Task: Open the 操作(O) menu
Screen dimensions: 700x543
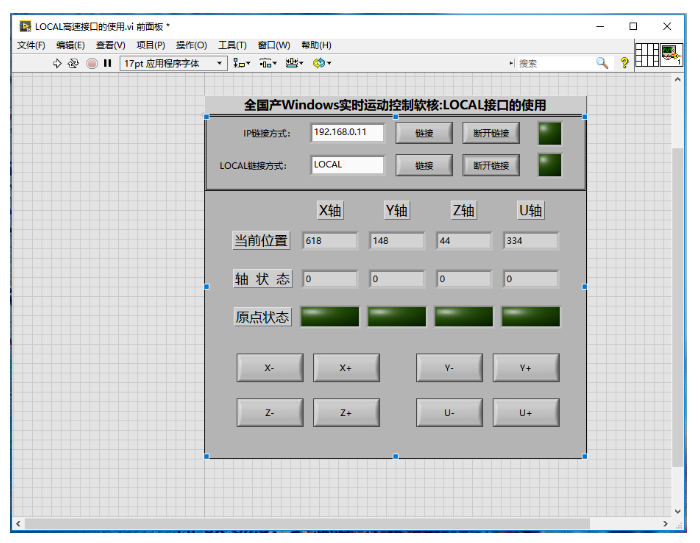Action: click(192, 45)
